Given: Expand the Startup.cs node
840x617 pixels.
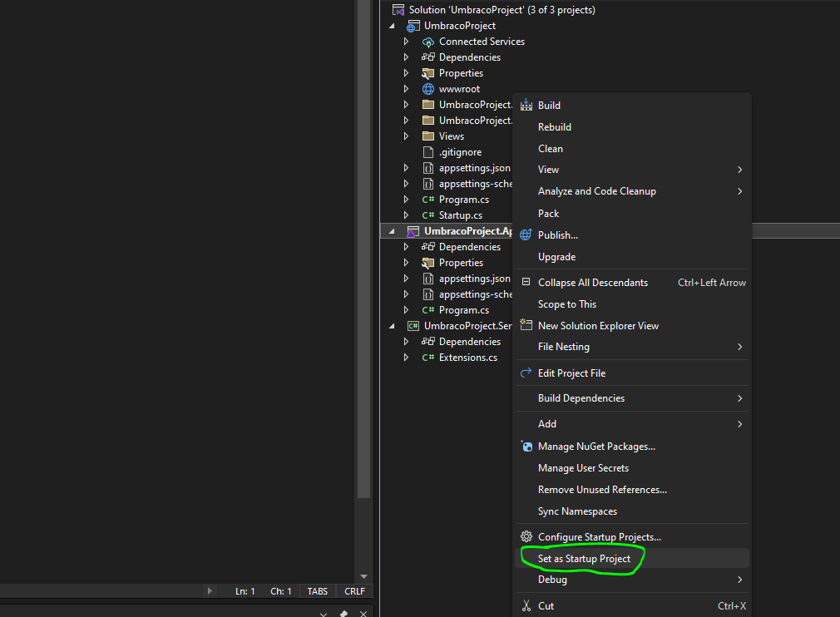Looking at the screenshot, I should tap(406, 215).
